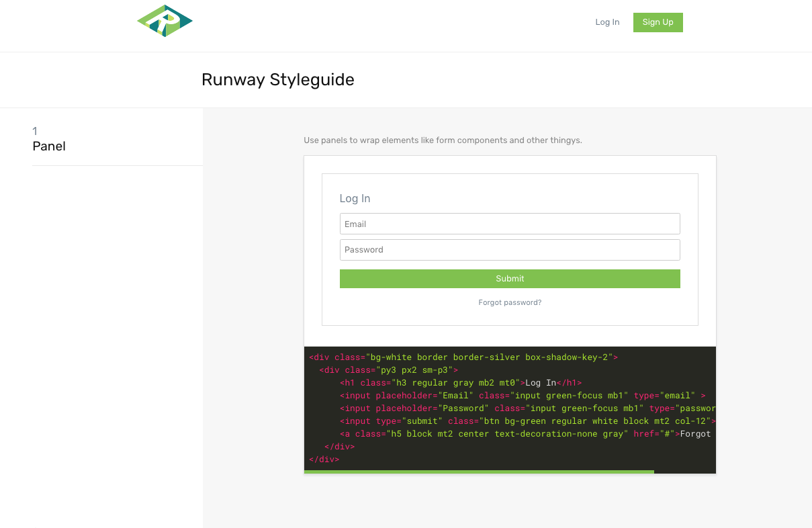Screen dimensions: 812x528
Task: Select the dark code snippet area
Action: click(x=509, y=408)
